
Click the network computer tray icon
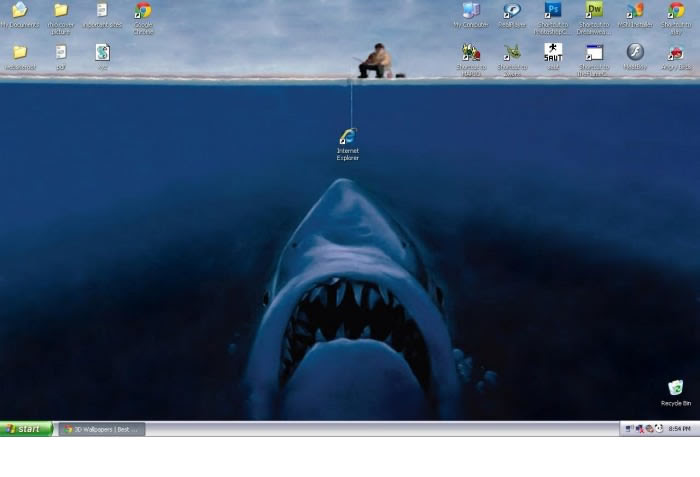[629, 429]
